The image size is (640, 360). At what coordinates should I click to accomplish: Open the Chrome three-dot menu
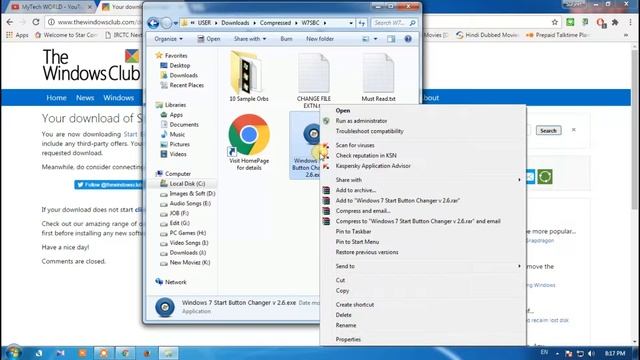pos(631,22)
